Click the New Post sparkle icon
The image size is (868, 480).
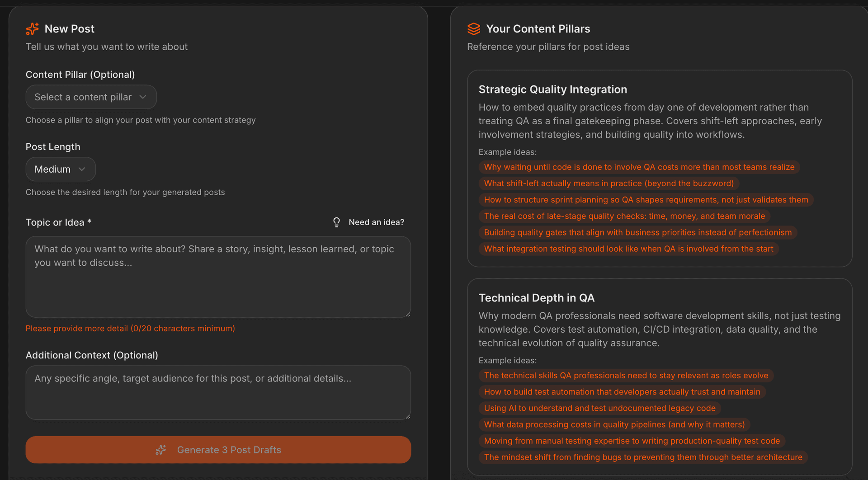pos(32,28)
